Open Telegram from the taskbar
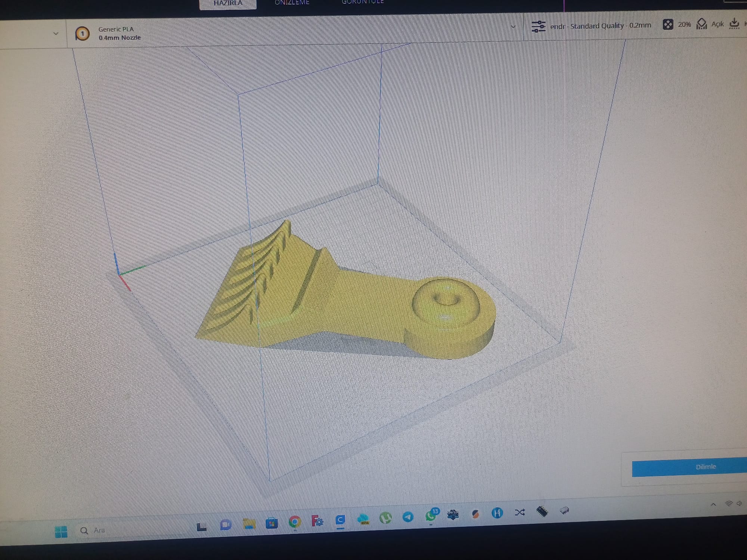The image size is (747, 560). (408, 517)
